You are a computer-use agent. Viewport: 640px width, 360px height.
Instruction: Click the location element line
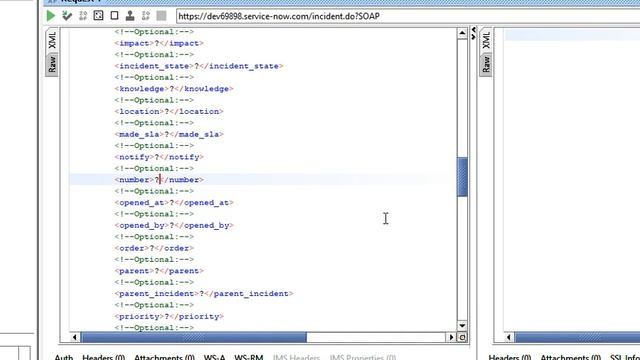click(169, 111)
